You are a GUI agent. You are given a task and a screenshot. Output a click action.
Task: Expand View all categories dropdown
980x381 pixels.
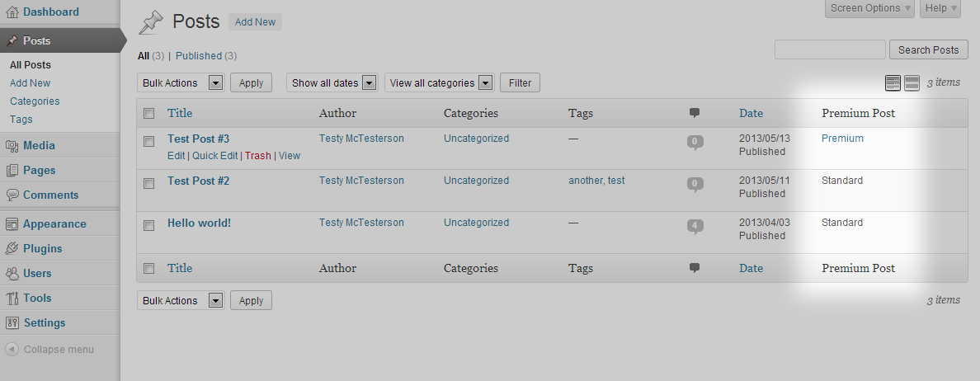coord(440,83)
